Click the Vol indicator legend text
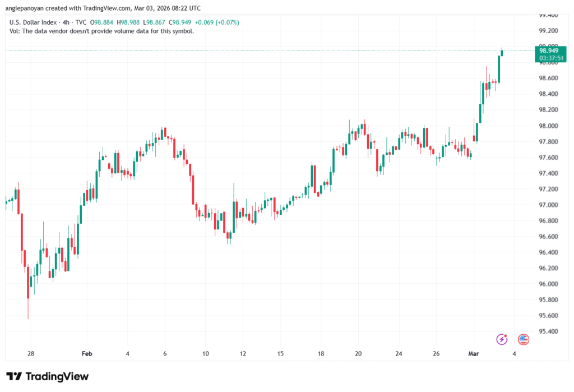This screenshot has width=574, height=392. click(x=102, y=31)
